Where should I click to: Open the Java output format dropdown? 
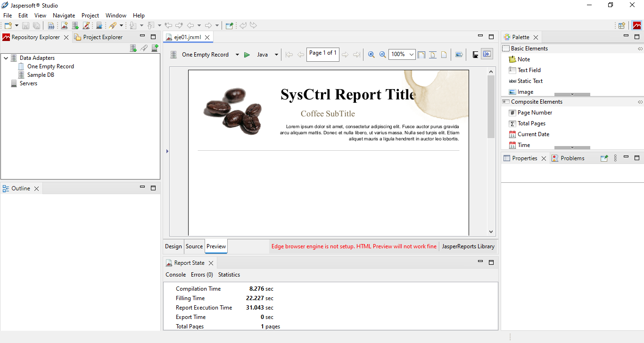click(x=276, y=55)
